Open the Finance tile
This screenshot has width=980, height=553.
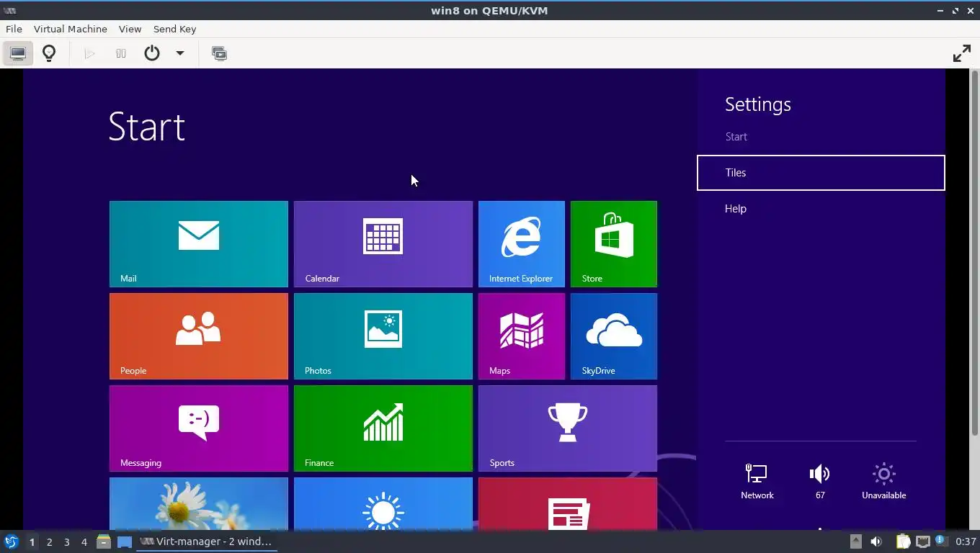pyautogui.click(x=383, y=428)
